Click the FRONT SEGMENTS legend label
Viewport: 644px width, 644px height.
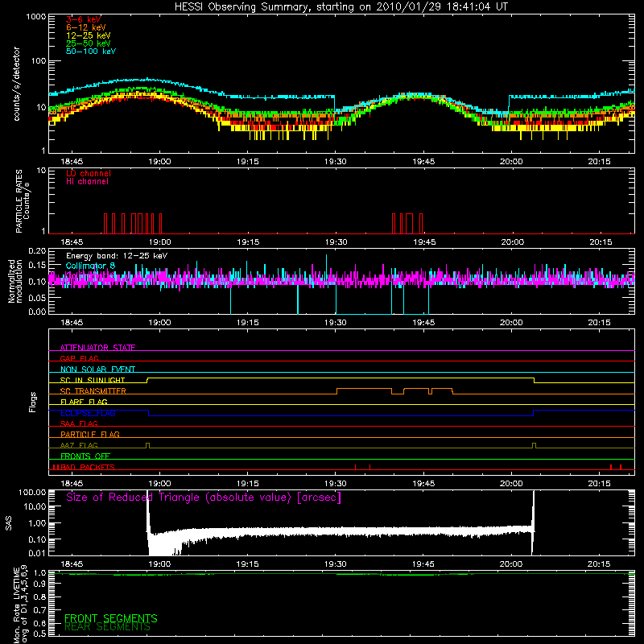coord(111,618)
